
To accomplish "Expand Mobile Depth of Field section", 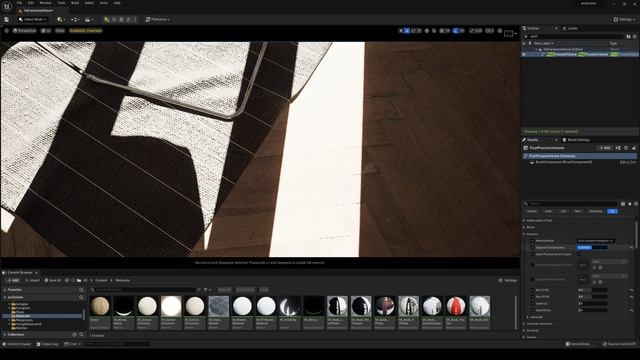I will coord(524,220).
